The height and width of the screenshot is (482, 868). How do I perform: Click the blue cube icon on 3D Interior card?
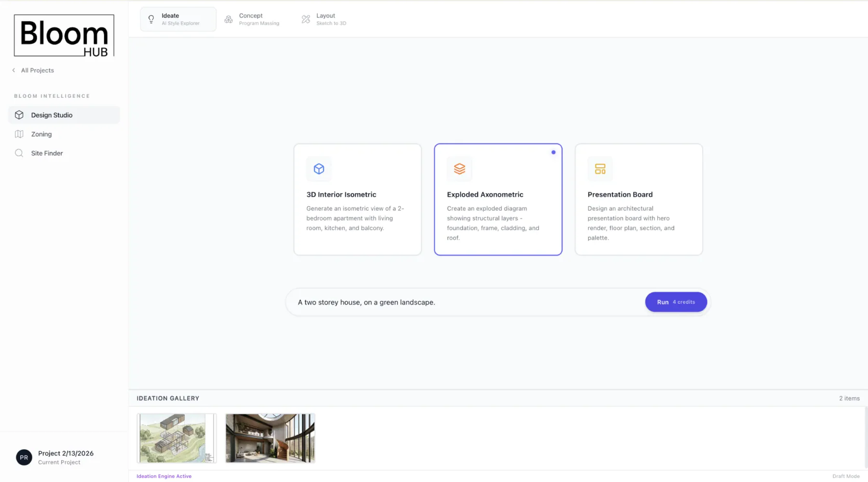(319, 169)
